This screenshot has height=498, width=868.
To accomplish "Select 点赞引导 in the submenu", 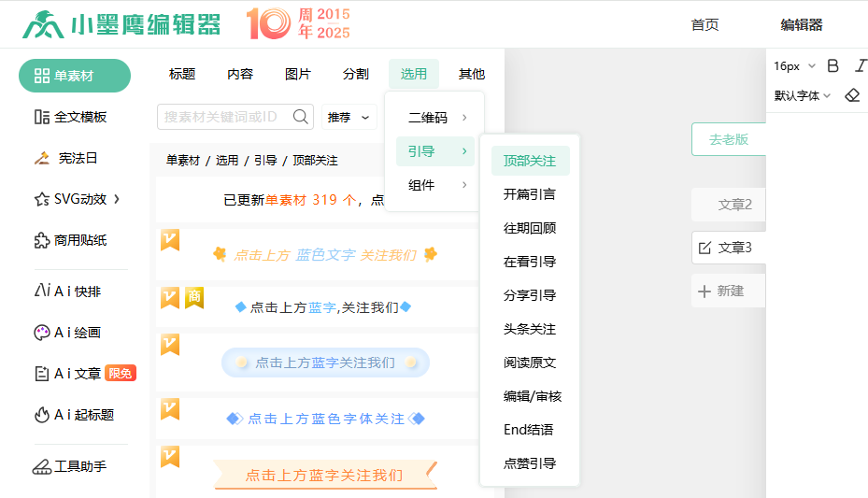I will coord(529,463).
